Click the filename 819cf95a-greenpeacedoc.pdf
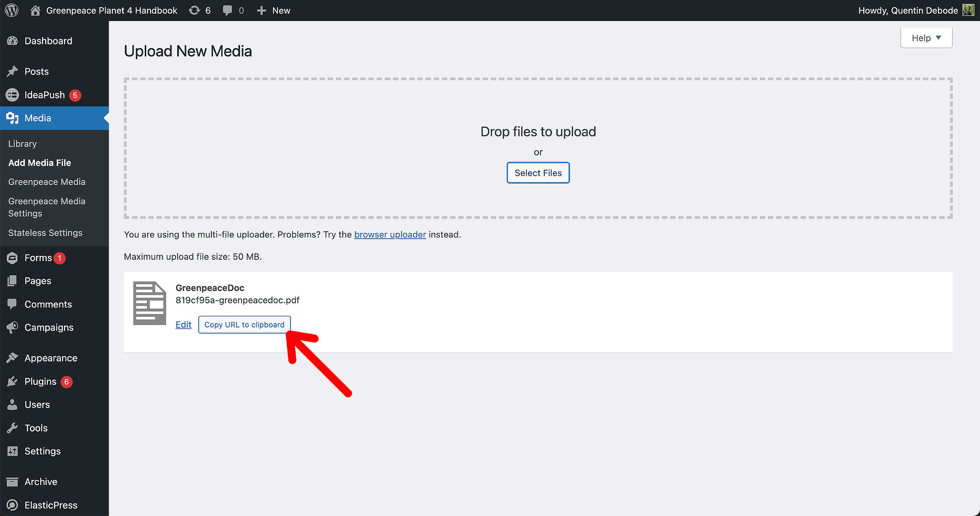980x516 pixels. pyautogui.click(x=237, y=300)
